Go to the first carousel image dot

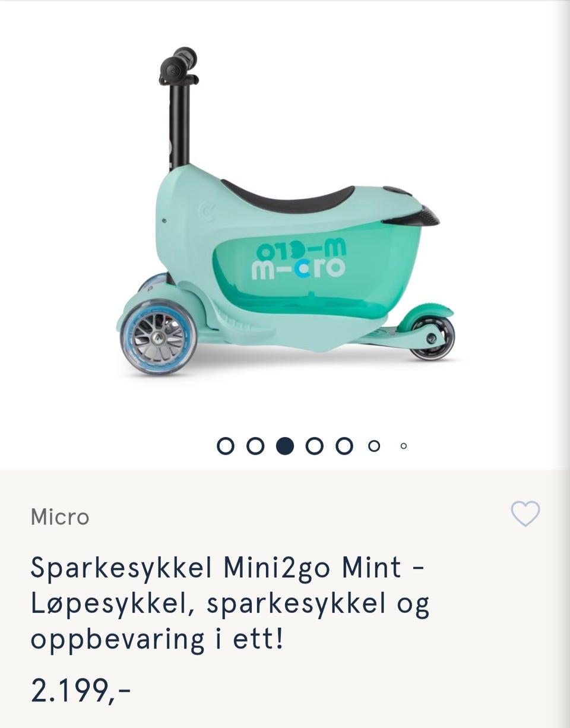coord(226,445)
